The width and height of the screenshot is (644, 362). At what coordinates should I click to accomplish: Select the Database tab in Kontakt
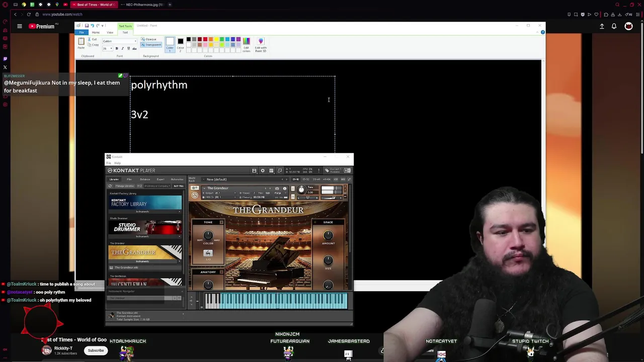coord(145,179)
